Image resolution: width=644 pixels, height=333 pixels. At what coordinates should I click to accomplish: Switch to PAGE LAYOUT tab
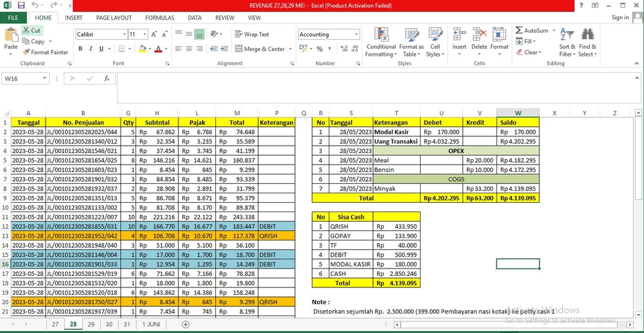(114, 17)
